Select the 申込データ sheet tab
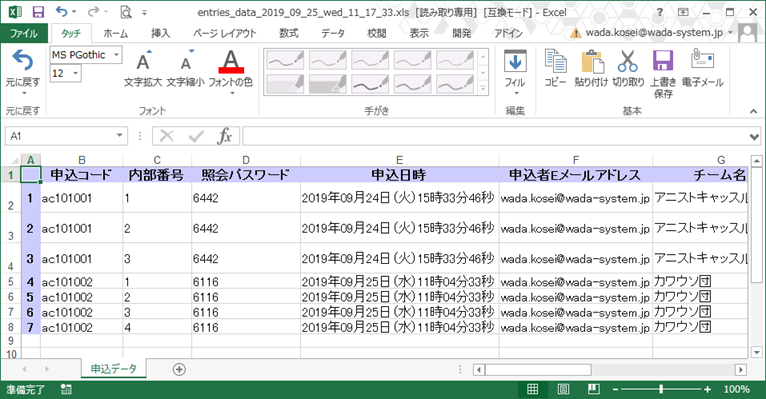Screen dimensions: 766x399 113,369
